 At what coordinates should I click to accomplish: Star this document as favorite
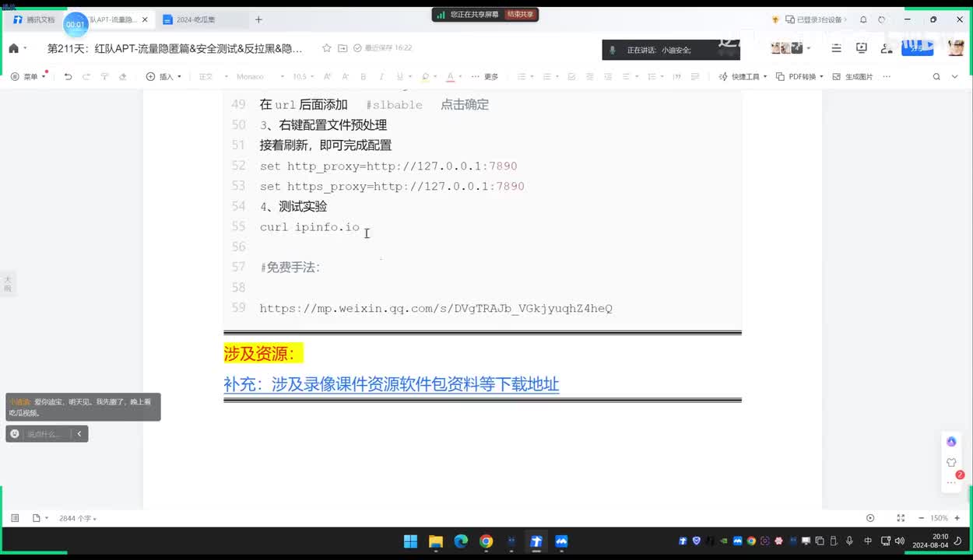click(327, 48)
